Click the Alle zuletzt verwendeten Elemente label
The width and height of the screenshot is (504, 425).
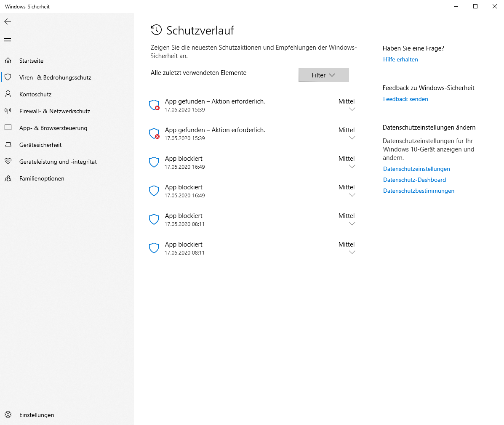pos(198,73)
